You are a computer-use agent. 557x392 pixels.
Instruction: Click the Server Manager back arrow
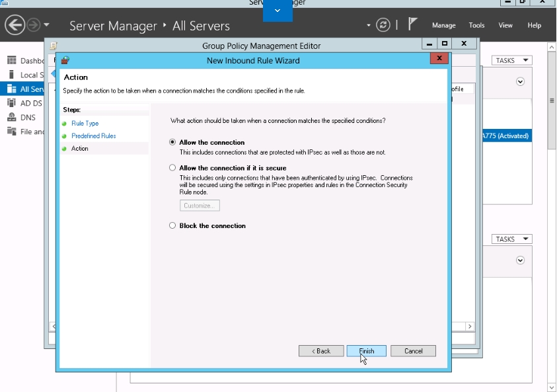(x=15, y=25)
